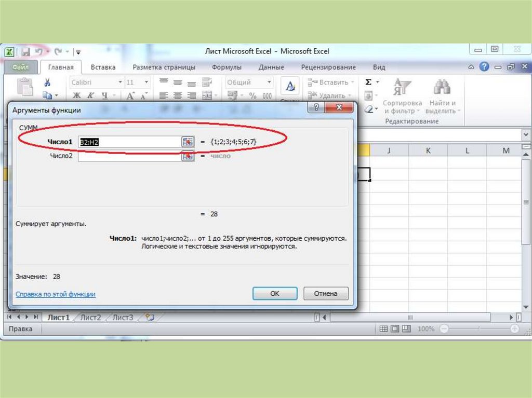
Task: Click the Число2 input field
Action: (x=130, y=156)
